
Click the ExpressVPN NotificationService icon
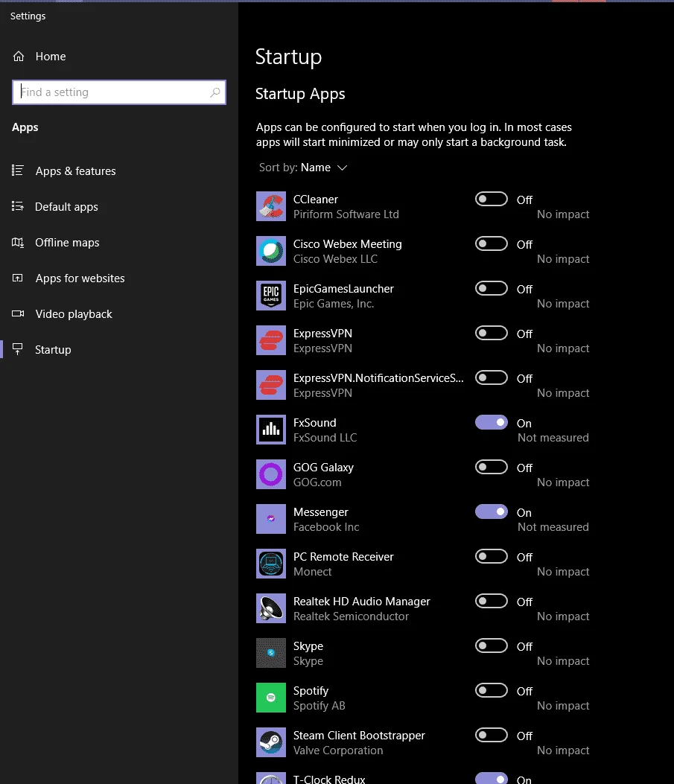click(x=271, y=385)
